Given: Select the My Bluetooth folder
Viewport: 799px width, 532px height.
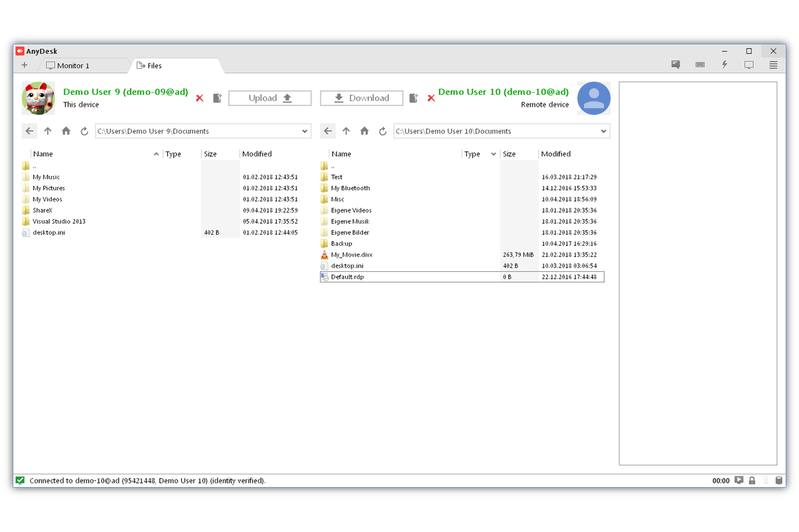Looking at the screenshot, I should 350,188.
